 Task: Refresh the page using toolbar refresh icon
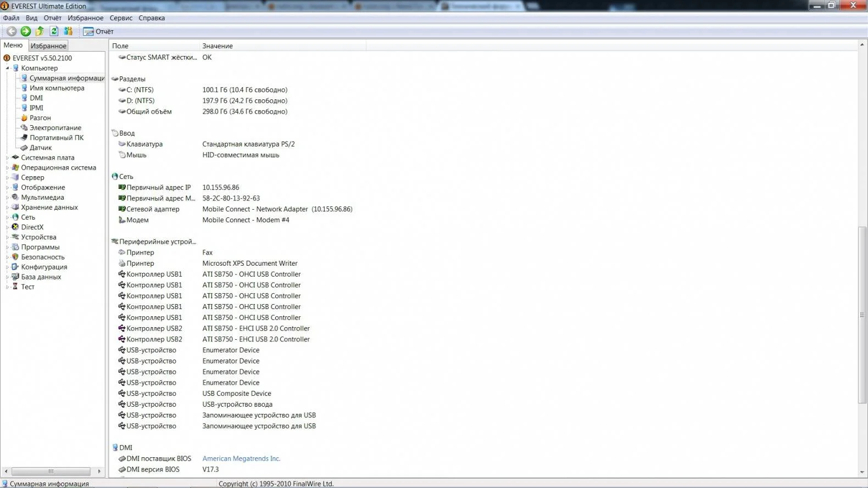54,31
